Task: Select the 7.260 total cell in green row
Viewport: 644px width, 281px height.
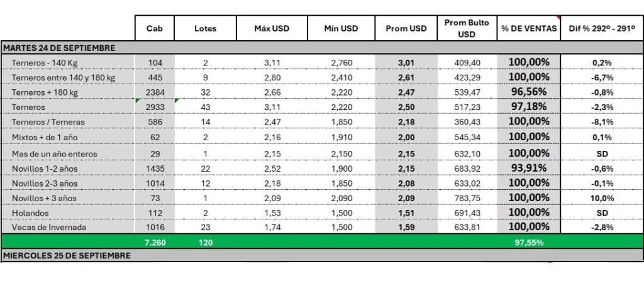Action: coord(155,243)
